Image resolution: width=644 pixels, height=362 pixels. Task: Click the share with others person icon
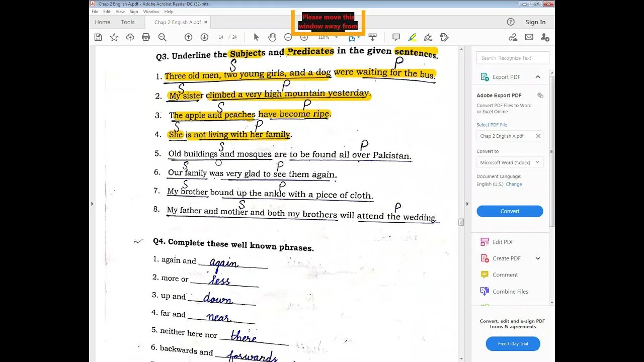point(545,37)
